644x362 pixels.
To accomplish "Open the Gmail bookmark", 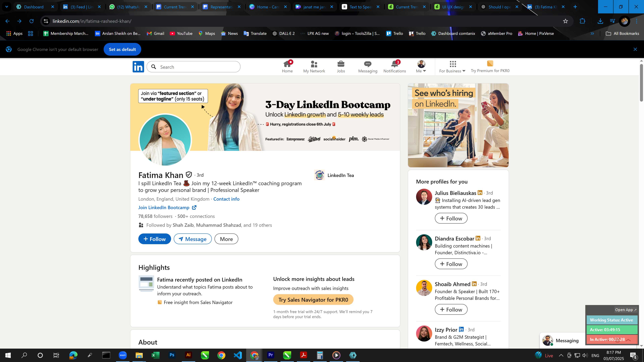I will (155, 34).
